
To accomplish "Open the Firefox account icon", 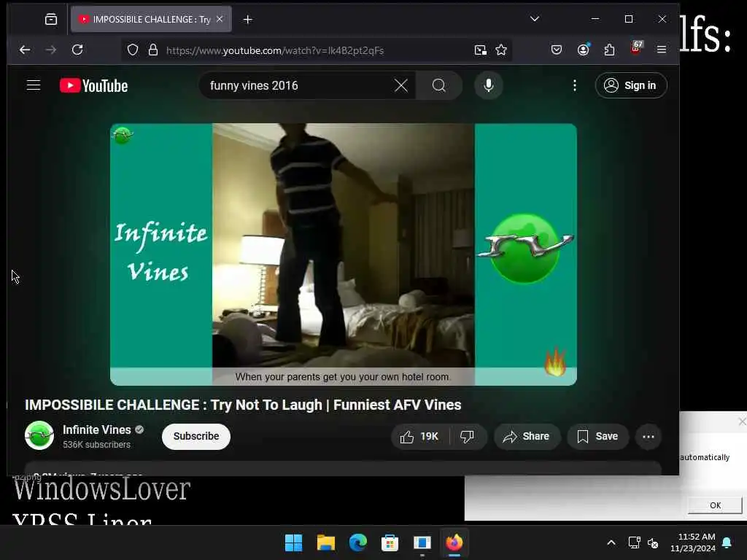I will [583, 50].
